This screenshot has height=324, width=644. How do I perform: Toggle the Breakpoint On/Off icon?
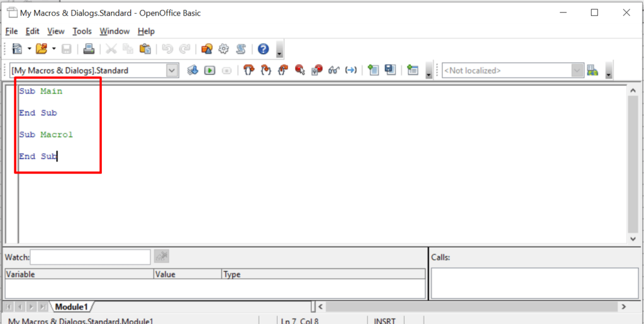(x=300, y=70)
